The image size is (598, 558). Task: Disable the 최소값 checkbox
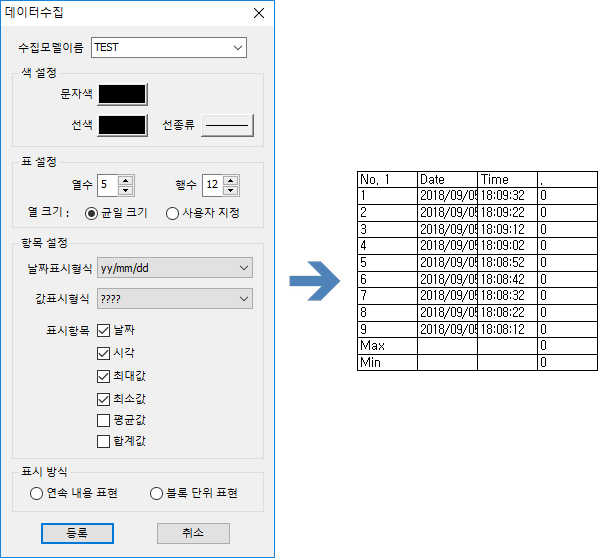coord(103,399)
